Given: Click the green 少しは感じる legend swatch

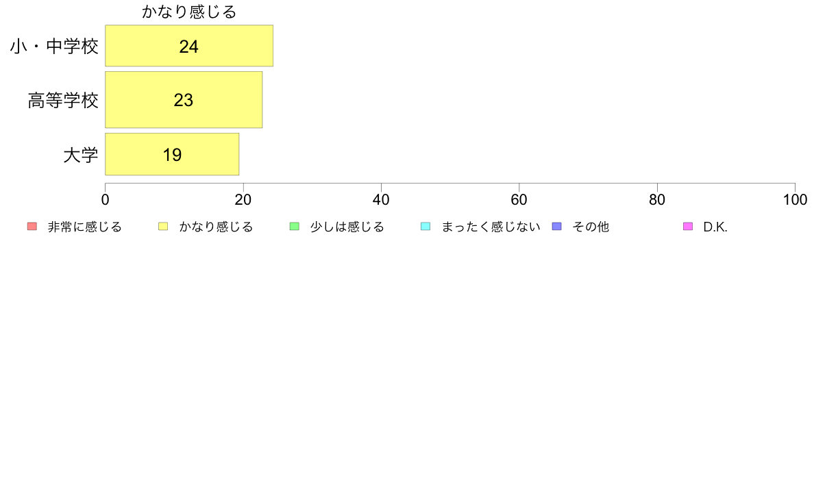Looking at the screenshot, I should coord(295,226).
